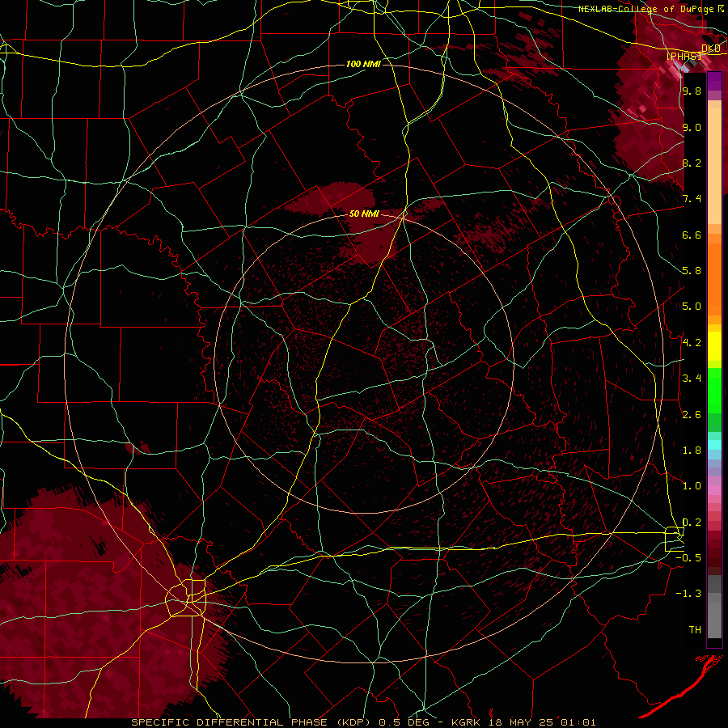Viewport: 728px width, 728px height.
Task: Click the 2.6 color scale value
Action: coord(692,415)
